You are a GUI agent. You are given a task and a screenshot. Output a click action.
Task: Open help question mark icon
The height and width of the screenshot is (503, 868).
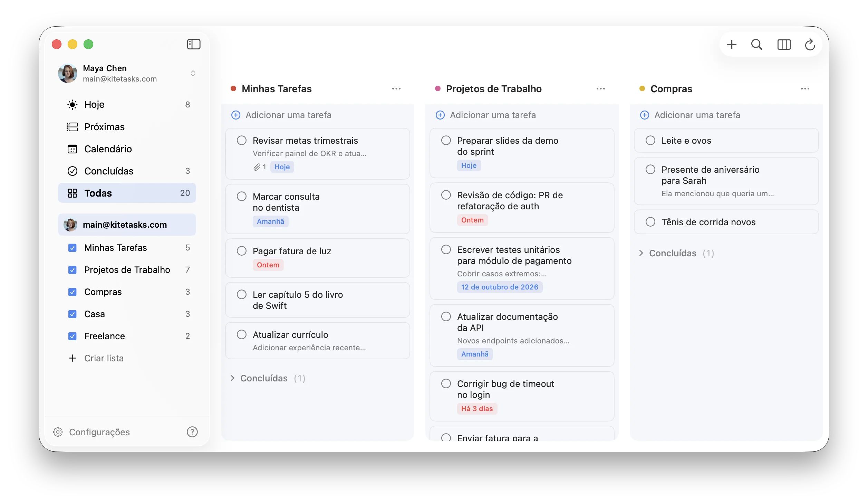192,432
